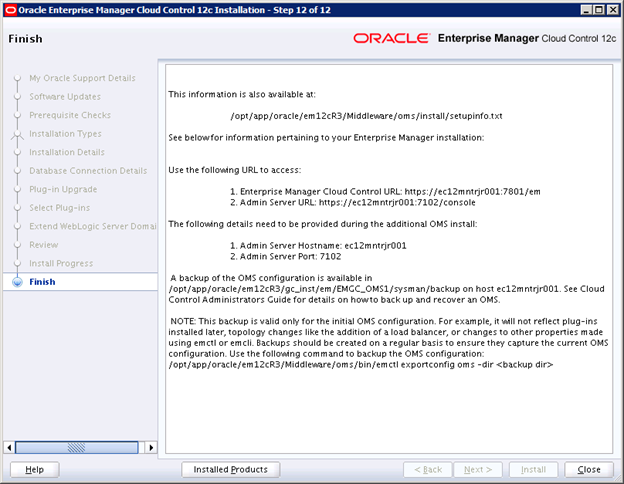Image resolution: width=624 pixels, height=484 pixels.
Task: Click the emctl exportconfig oms command line
Action: coord(361,365)
